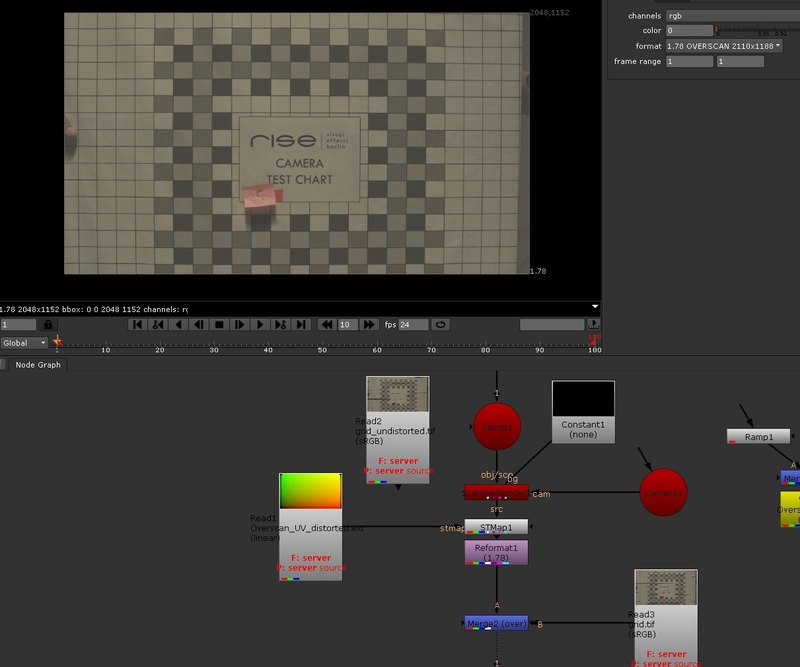This screenshot has width=800, height=667.
Task: Click the fps input field
Action: coord(413,325)
